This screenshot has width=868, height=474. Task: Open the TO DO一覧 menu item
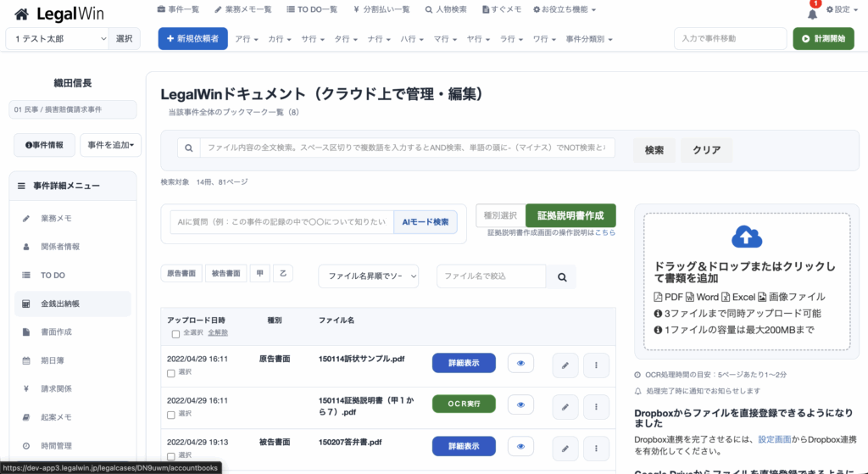pos(312,9)
